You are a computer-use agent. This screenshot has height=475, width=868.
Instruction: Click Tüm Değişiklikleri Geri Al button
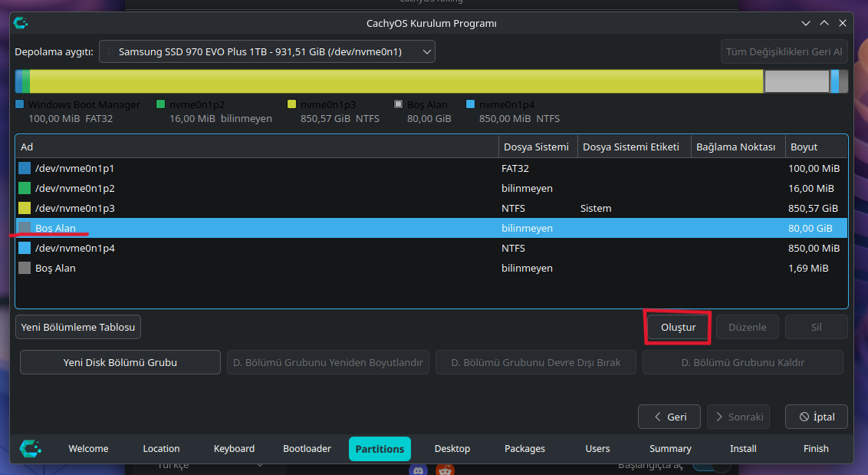[x=784, y=51]
